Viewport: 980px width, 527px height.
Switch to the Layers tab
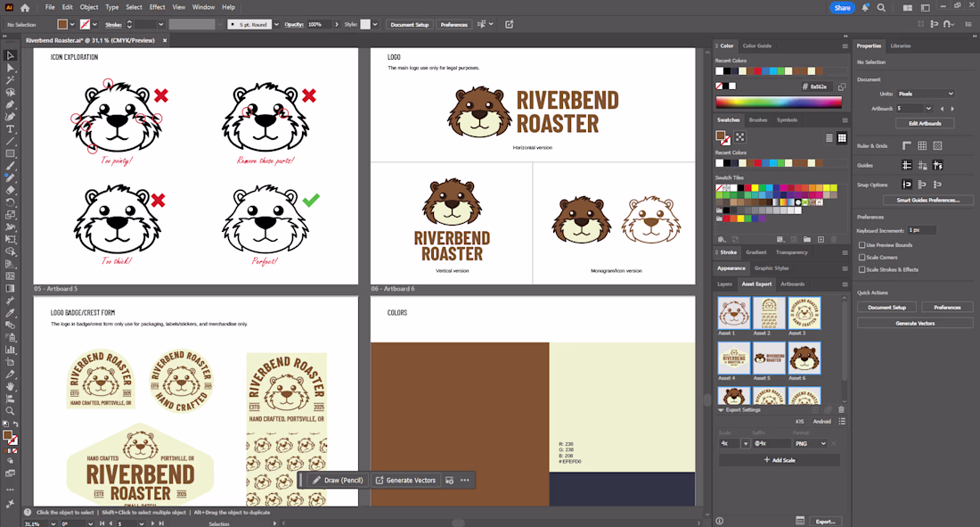click(x=724, y=284)
